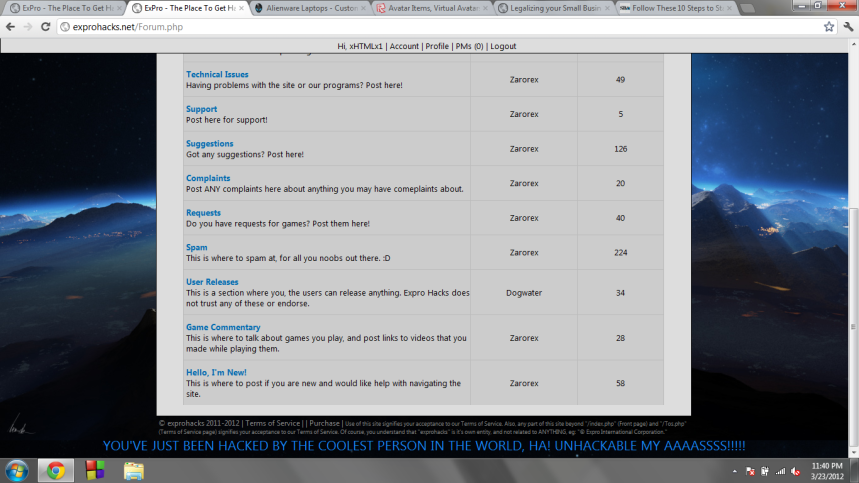Click the page vertical scrollbar thumb
Image resolution: width=859 pixels, height=483 pixels.
(x=853, y=327)
